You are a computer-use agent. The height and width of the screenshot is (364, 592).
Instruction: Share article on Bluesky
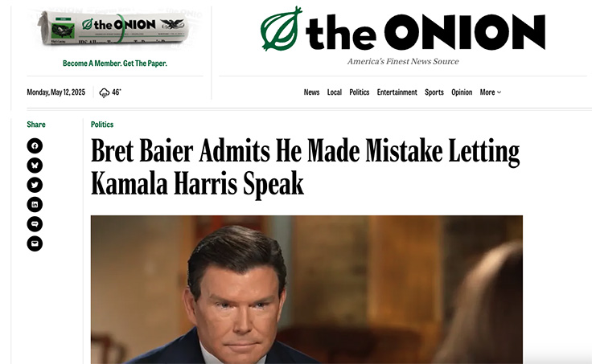[x=35, y=166]
